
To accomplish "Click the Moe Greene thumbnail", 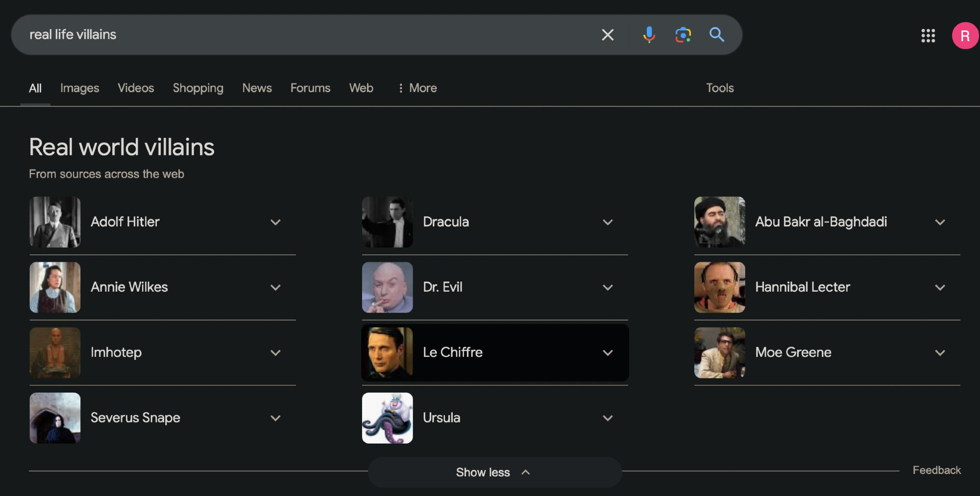I will (x=719, y=352).
